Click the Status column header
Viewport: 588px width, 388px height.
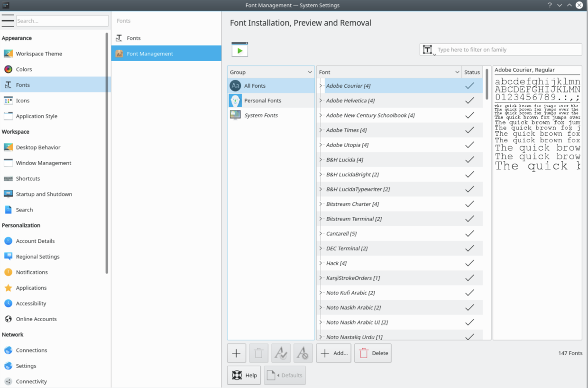[x=472, y=72]
